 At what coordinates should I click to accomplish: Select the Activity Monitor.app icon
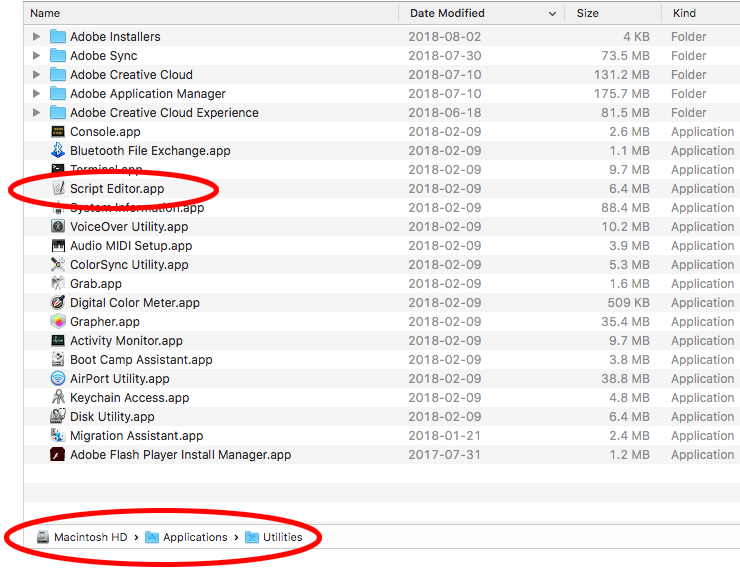click(58, 340)
